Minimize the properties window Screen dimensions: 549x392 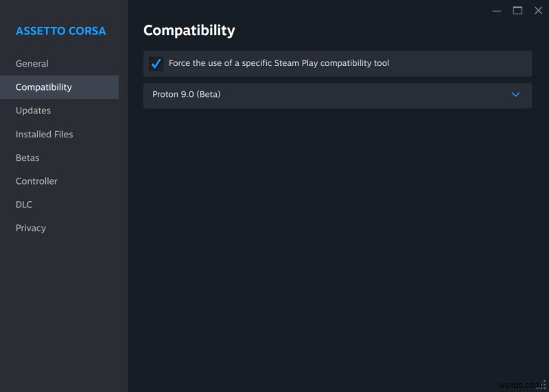496,11
